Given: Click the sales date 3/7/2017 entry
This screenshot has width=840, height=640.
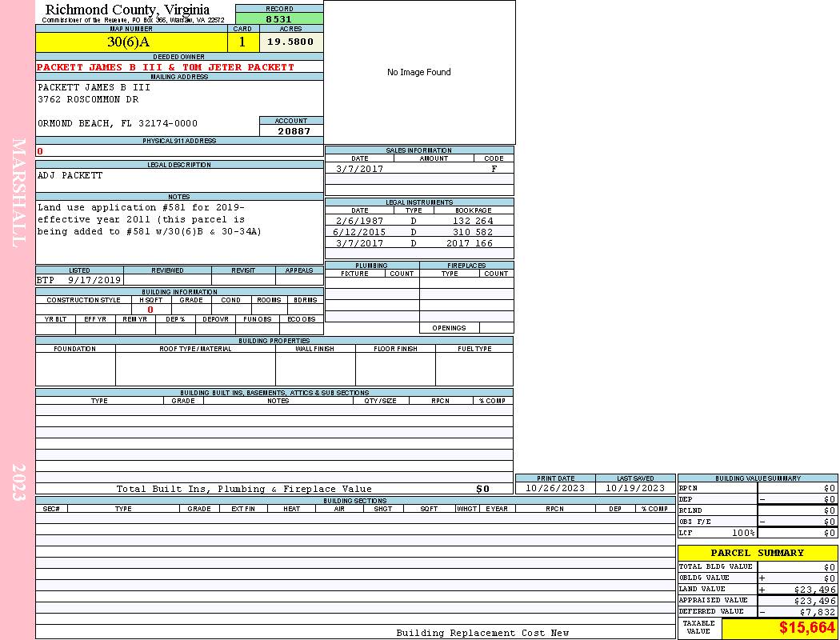Looking at the screenshot, I should point(359,169).
